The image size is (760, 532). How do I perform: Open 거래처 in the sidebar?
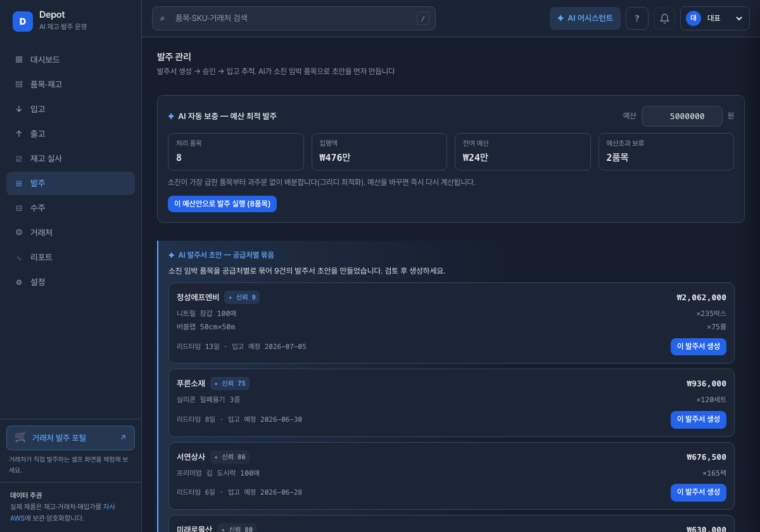tap(70, 232)
